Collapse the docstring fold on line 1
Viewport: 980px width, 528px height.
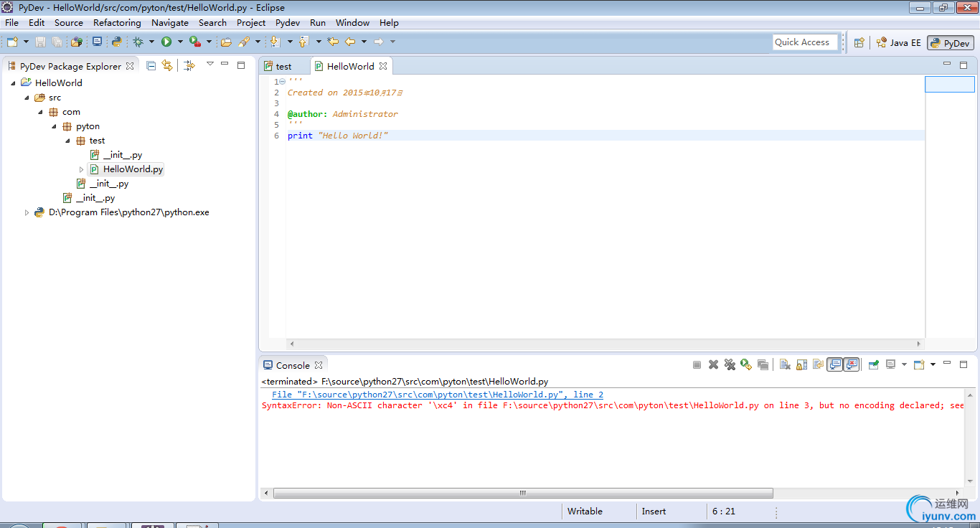pyautogui.click(x=282, y=82)
